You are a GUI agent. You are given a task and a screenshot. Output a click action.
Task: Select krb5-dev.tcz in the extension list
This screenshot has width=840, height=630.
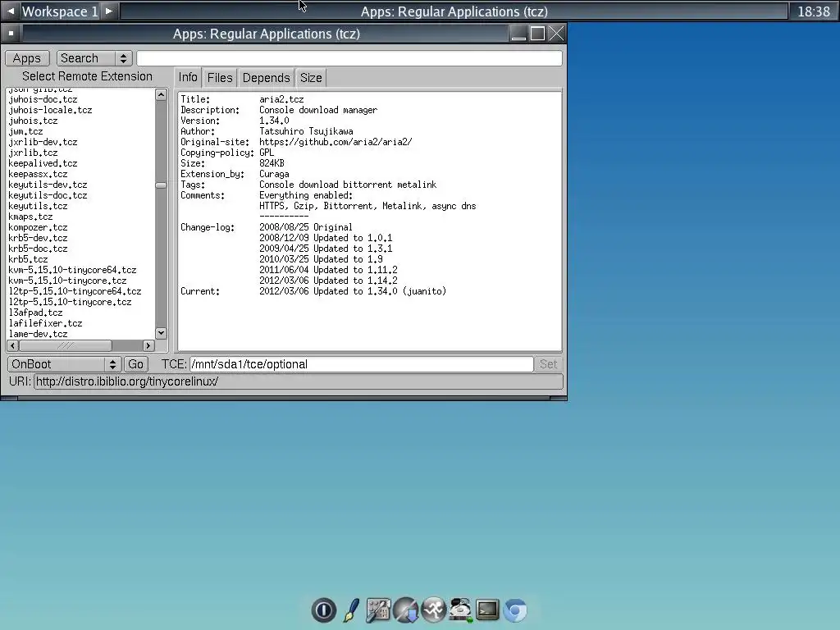coord(38,238)
